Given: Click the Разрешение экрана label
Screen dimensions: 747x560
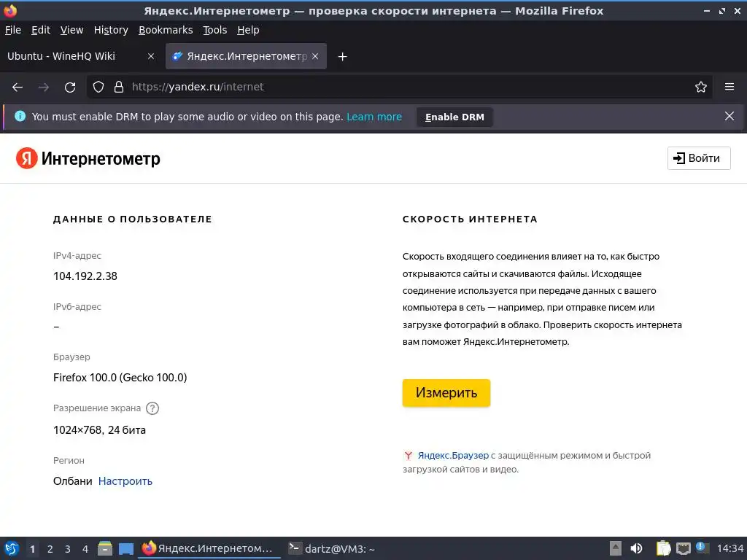Looking at the screenshot, I should click(x=97, y=408).
